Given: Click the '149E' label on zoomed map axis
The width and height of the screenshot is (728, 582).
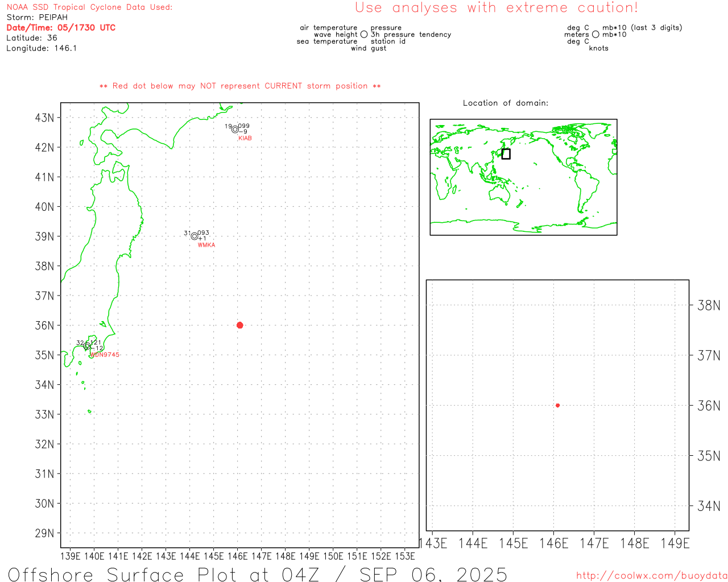Looking at the screenshot, I should click(x=675, y=544).
